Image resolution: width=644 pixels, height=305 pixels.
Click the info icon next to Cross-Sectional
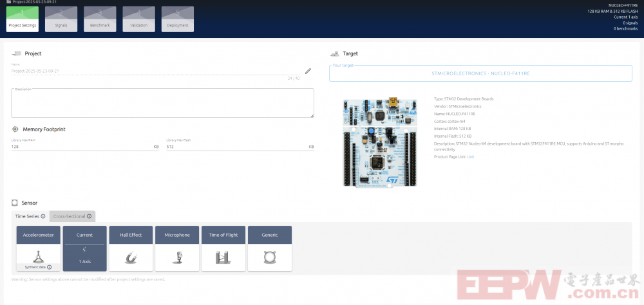coord(89,216)
